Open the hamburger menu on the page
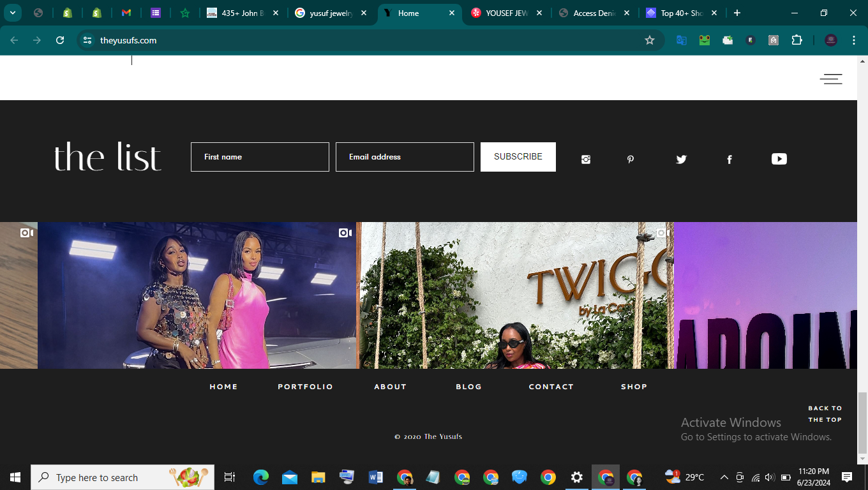The height and width of the screenshot is (490, 868). (x=831, y=79)
